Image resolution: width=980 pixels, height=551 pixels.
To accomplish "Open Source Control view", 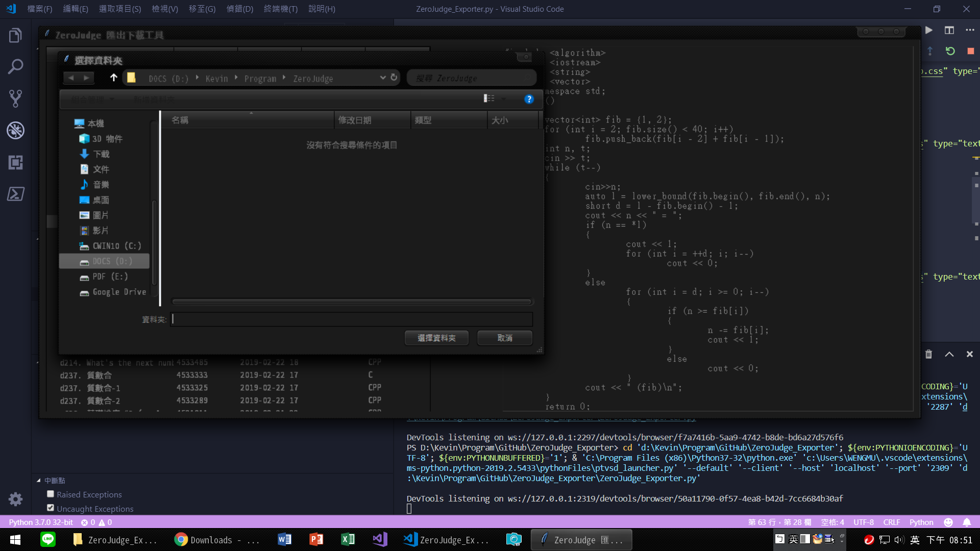I will [x=15, y=98].
